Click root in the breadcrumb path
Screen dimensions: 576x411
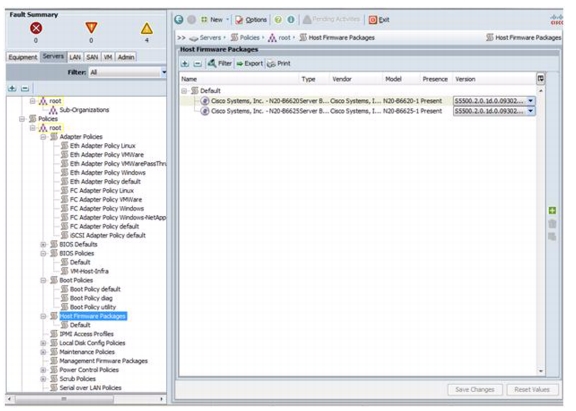[284, 37]
